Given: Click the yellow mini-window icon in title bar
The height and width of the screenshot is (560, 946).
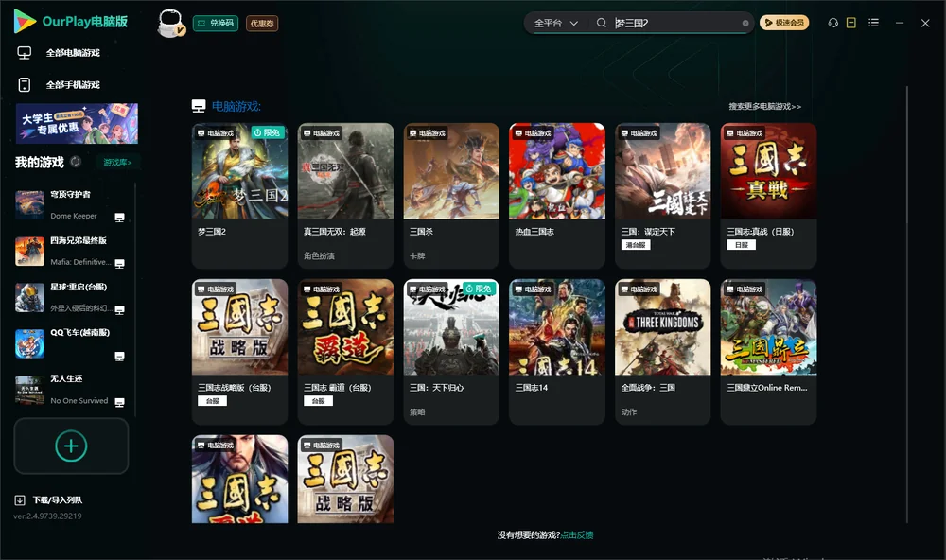Looking at the screenshot, I should [x=851, y=23].
